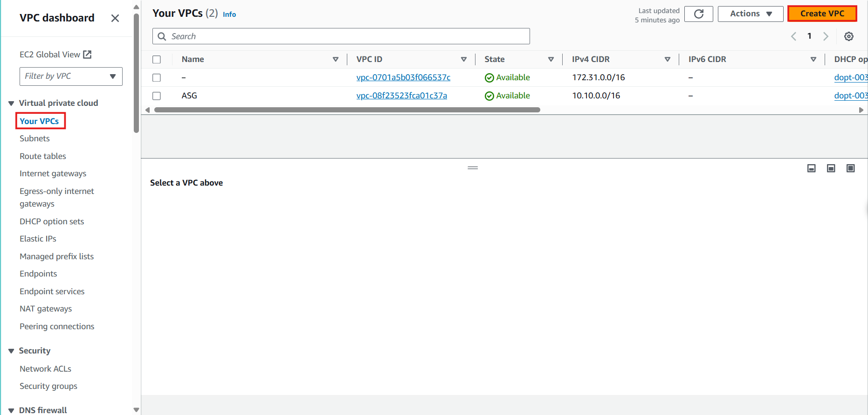Click sidebar scrollbar up arrow
Viewport: 868px width, 415px height.
point(136,7)
